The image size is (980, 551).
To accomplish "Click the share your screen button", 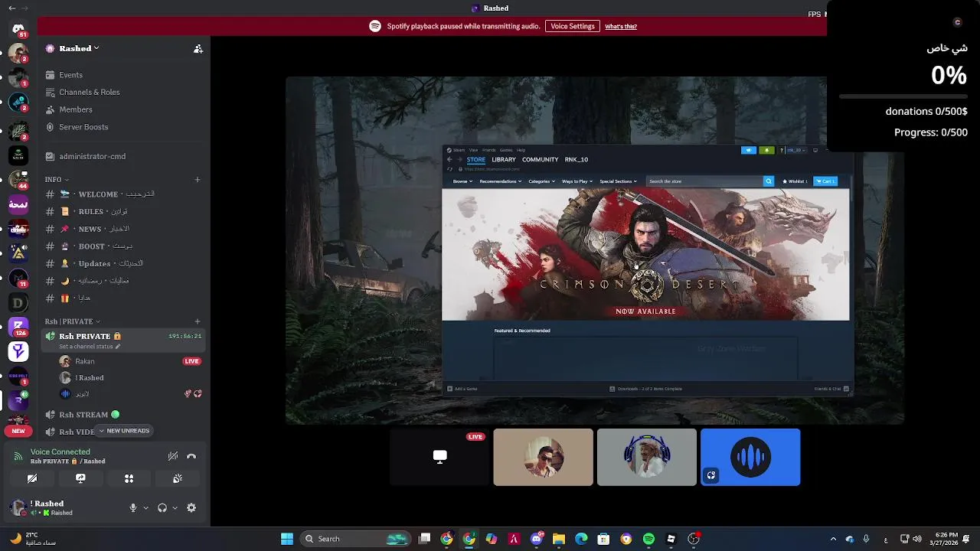I will [80, 478].
